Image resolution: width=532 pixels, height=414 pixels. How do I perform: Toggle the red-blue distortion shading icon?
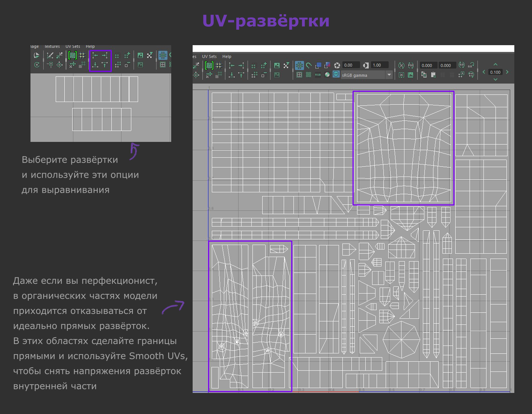click(327, 65)
